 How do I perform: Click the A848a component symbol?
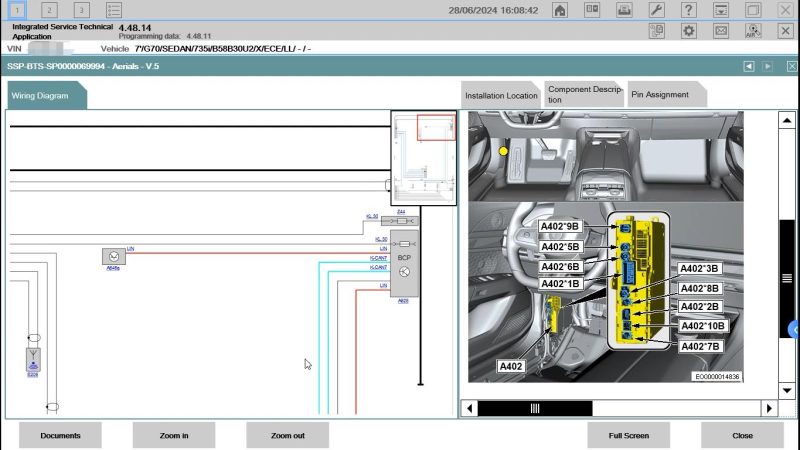tap(114, 256)
